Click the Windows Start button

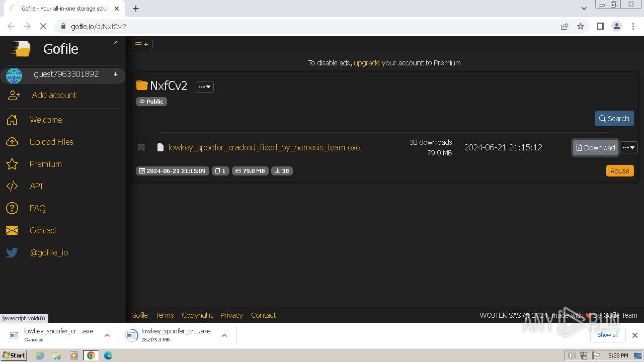14,355
